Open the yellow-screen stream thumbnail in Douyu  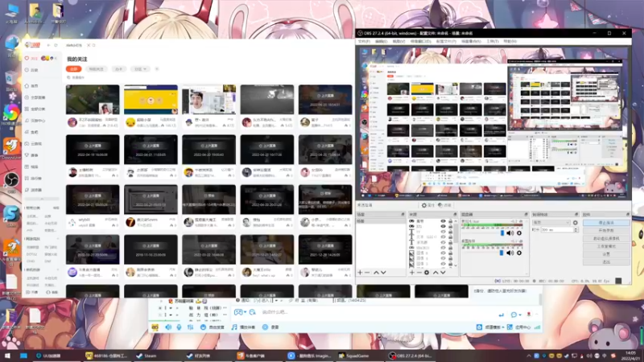click(151, 100)
